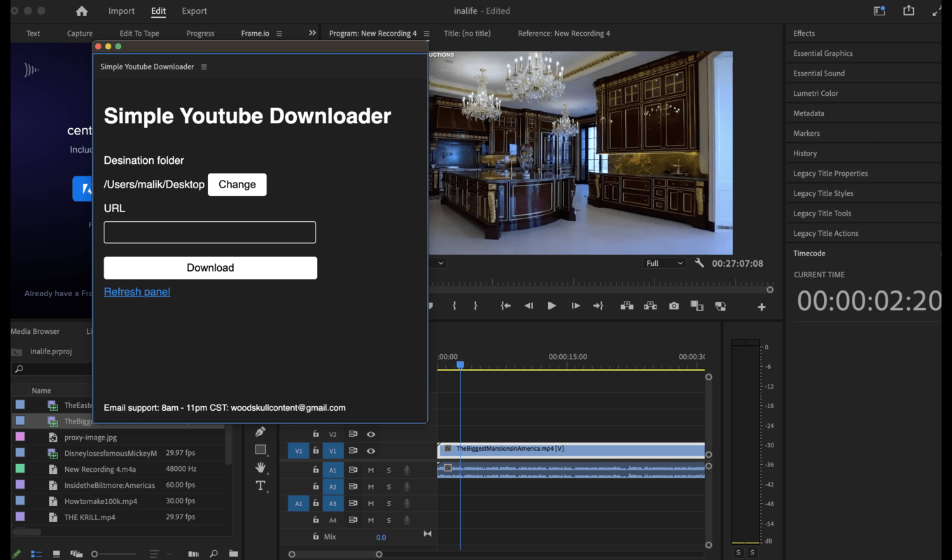The height and width of the screenshot is (560, 952).
Task: Click the Quick Export share icon
Action: click(909, 10)
